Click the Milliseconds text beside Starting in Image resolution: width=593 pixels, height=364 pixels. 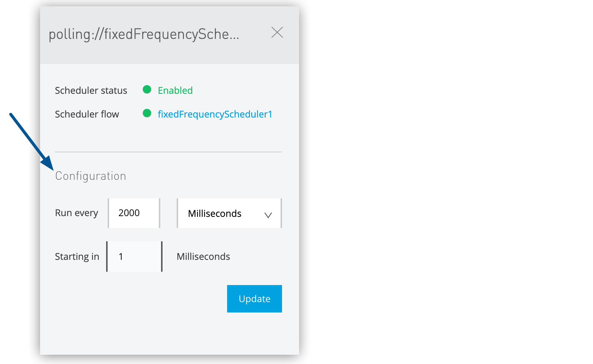(x=203, y=256)
